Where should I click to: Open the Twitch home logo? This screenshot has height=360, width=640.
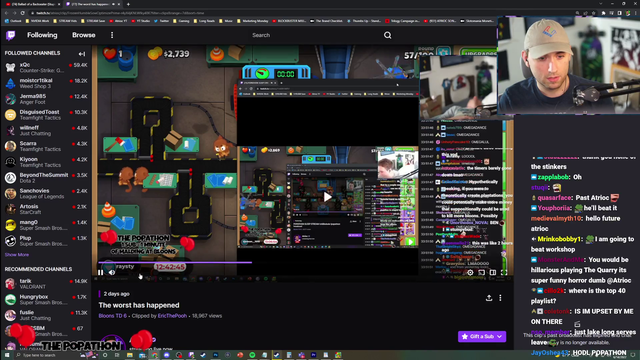pos(11,36)
